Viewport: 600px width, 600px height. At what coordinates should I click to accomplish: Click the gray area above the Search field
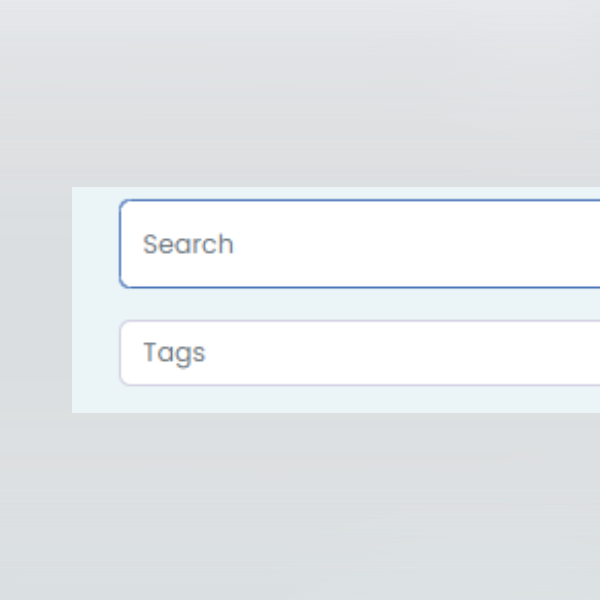(300, 93)
